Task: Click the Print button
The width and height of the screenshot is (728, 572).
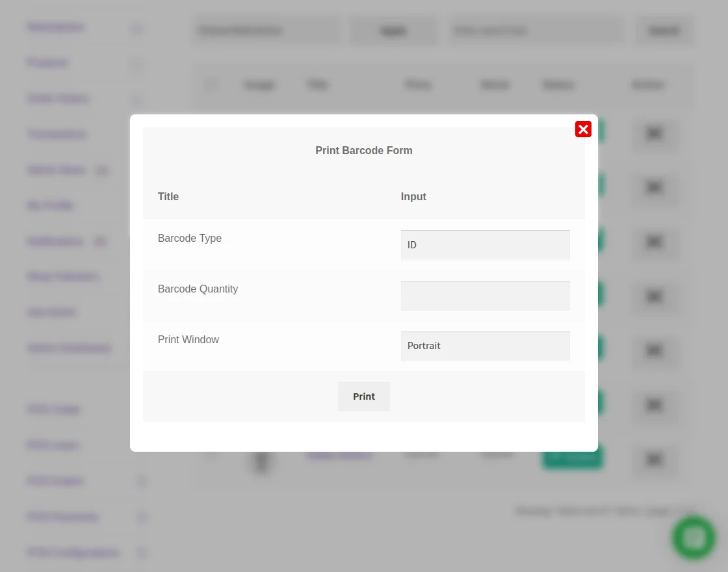Action: point(363,396)
